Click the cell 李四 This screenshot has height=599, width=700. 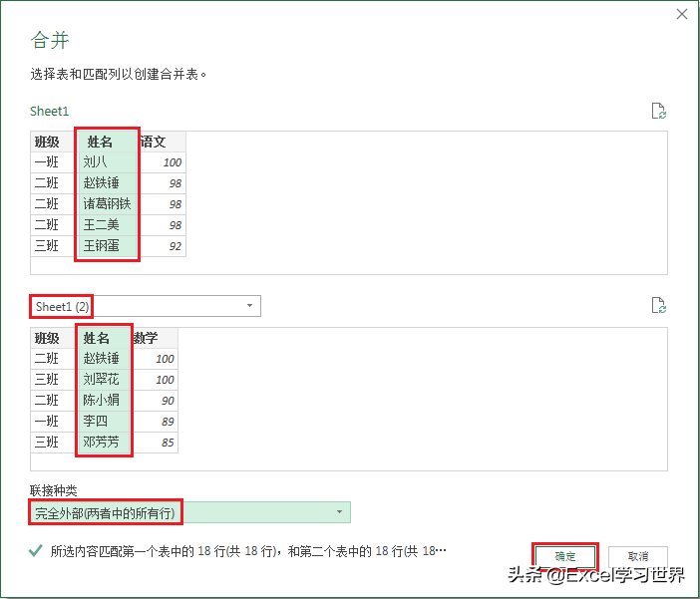104,422
